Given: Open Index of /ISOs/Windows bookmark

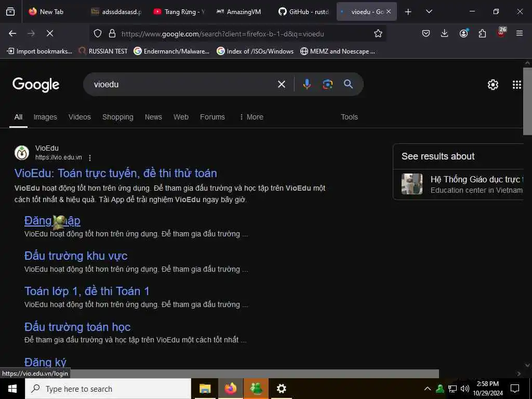Looking at the screenshot, I should pos(255,51).
